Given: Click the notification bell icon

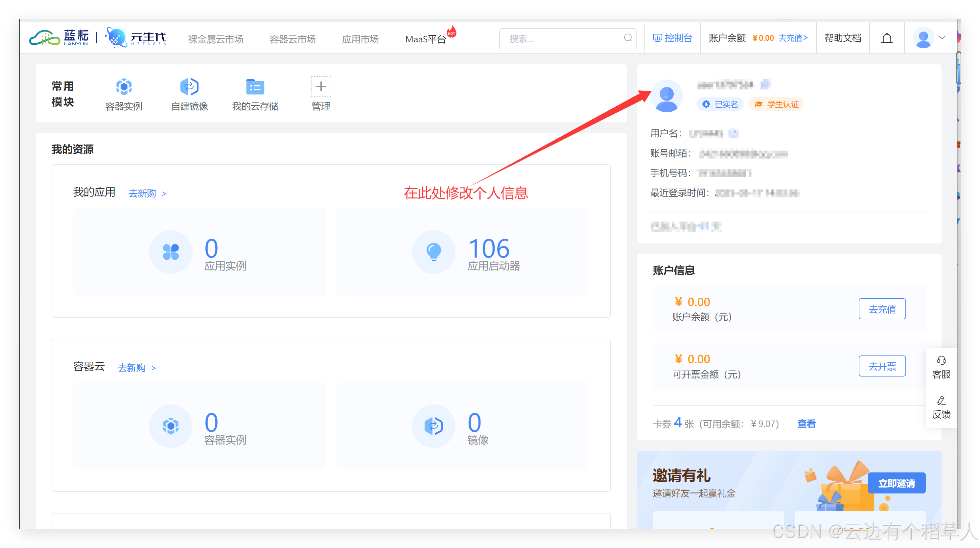Looking at the screenshot, I should 887,38.
